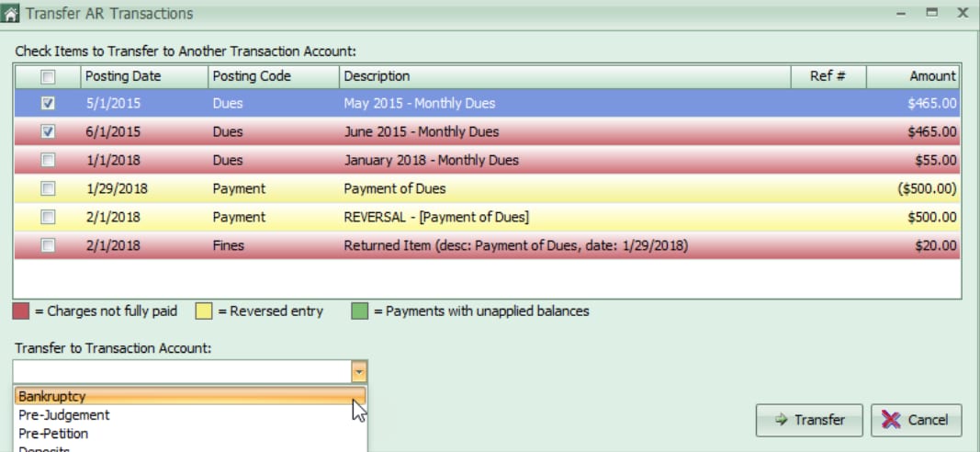Sort by the Posting Code column header

pyautogui.click(x=274, y=76)
